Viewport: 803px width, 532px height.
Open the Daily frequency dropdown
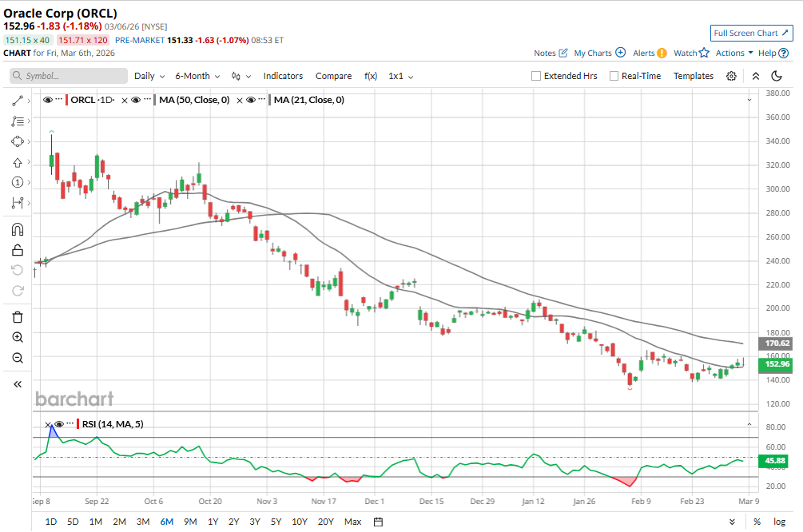(x=149, y=76)
